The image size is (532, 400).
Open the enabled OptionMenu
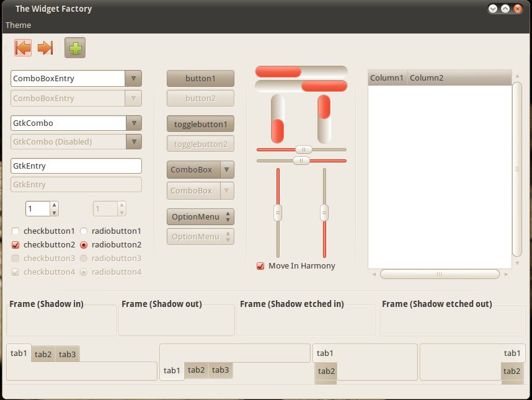pyautogui.click(x=200, y=217)
